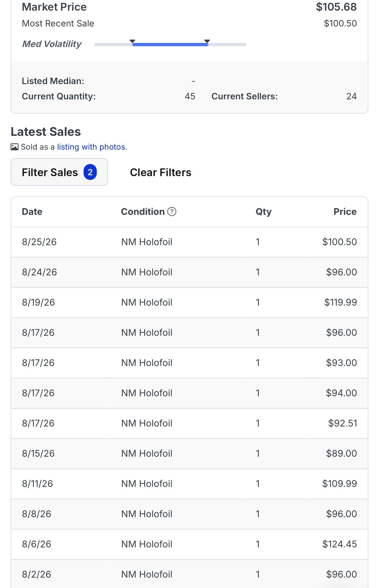This screenshot has height=588, width=379.
Task: Select the sale priced at $119.99
Action: 189,302
